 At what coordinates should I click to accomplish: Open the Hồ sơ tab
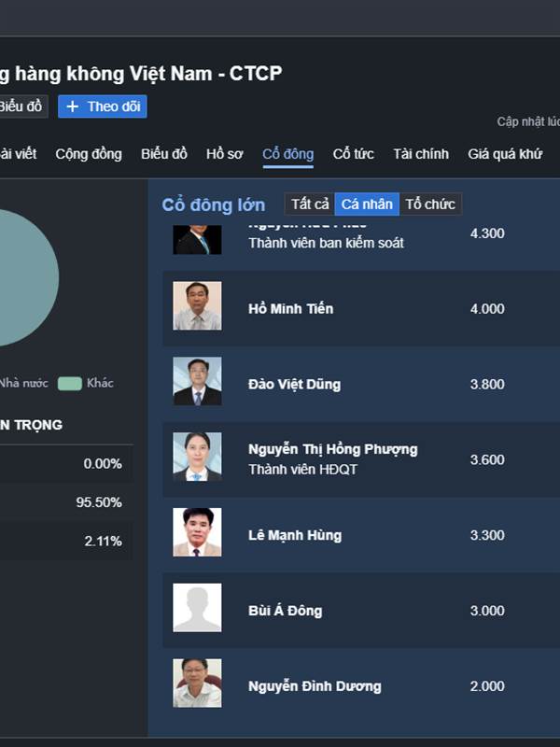[225, 154]
